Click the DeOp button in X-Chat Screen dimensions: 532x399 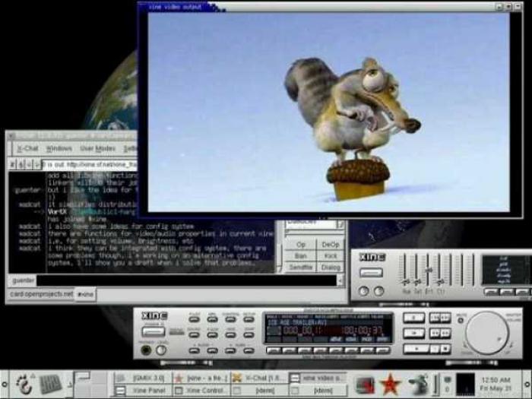click(331, 245)
